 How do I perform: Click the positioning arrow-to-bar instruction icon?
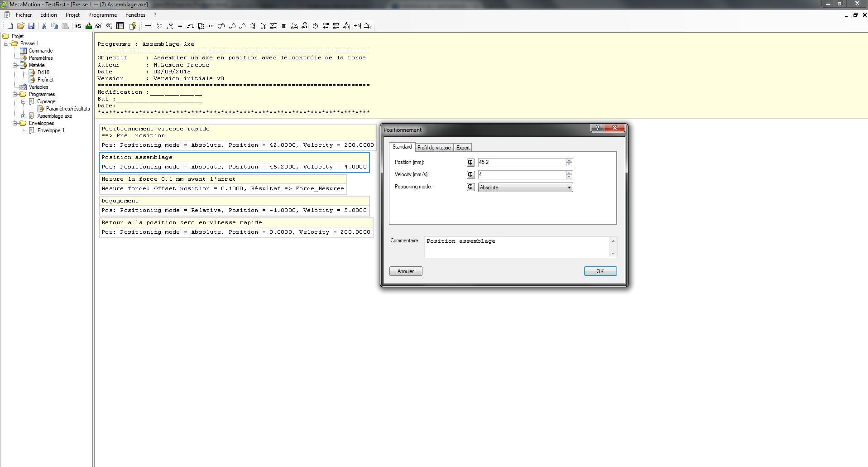149,26
